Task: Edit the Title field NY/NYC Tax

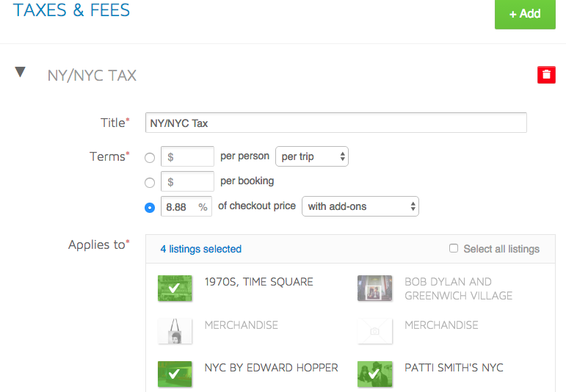Action: click(x=335, y=123)
